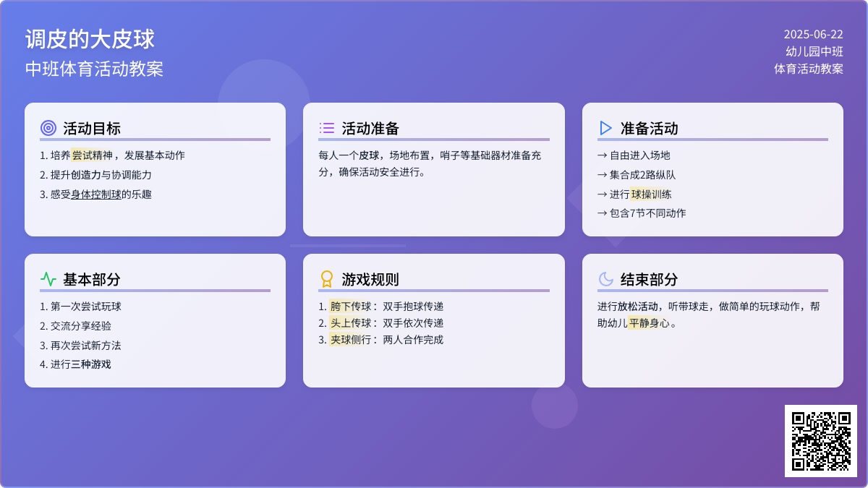Click the QR code image

[x=821, y=441]
